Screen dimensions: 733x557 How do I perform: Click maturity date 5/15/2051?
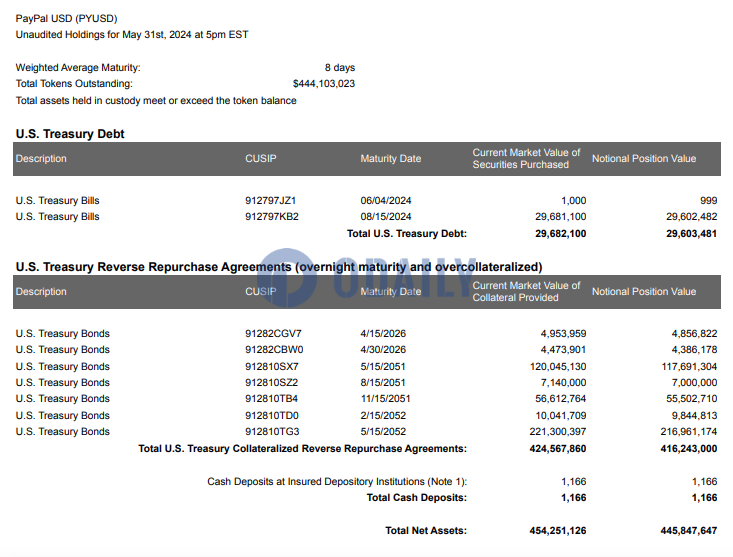tap(382, 366)
